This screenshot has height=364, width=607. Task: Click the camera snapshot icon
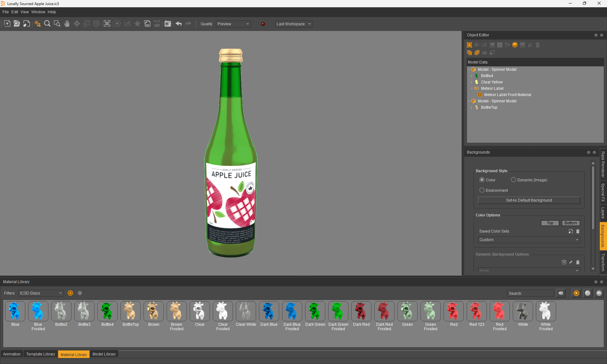point(168,24)
